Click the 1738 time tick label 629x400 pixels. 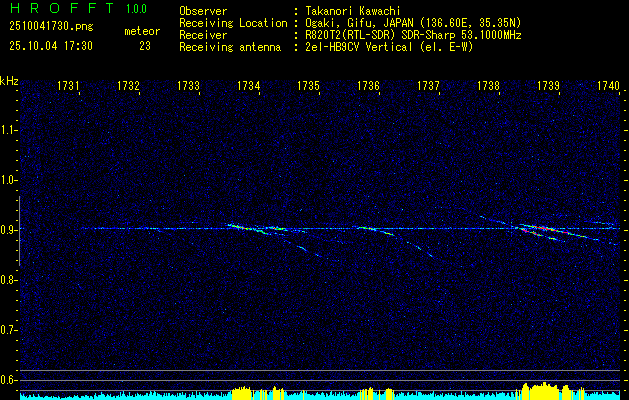[x=489, y=85]
